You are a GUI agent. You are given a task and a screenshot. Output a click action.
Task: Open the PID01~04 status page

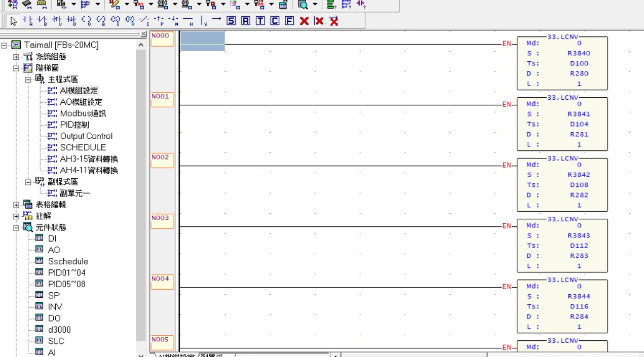[66, 273]
